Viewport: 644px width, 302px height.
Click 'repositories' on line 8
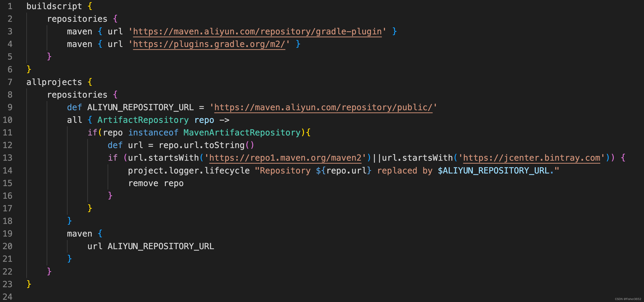point(77,95)
